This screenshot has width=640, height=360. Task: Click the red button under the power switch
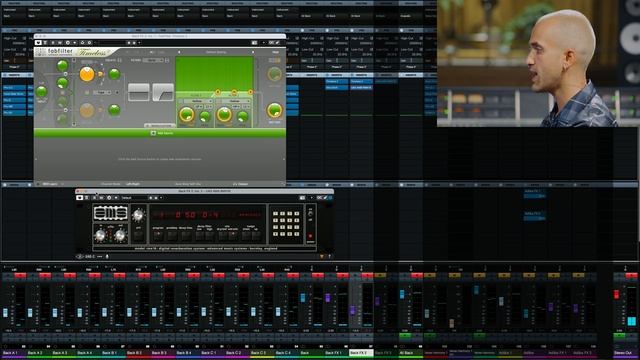[310, 236]
